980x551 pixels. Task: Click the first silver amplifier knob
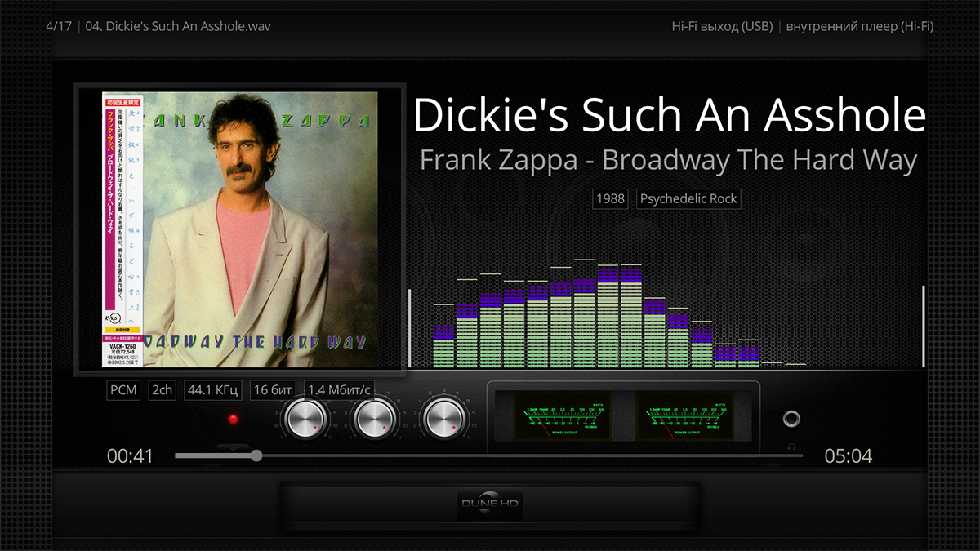click(x=305, y=420)
